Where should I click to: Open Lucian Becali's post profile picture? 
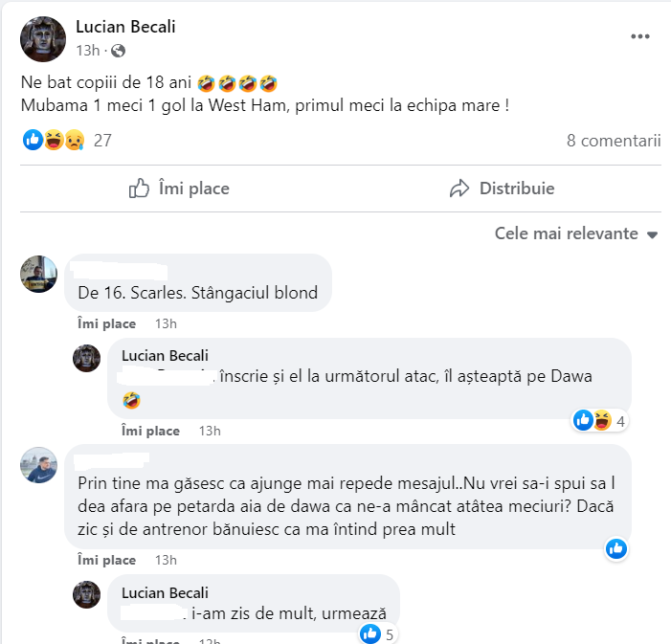click(x=43, y=39)
